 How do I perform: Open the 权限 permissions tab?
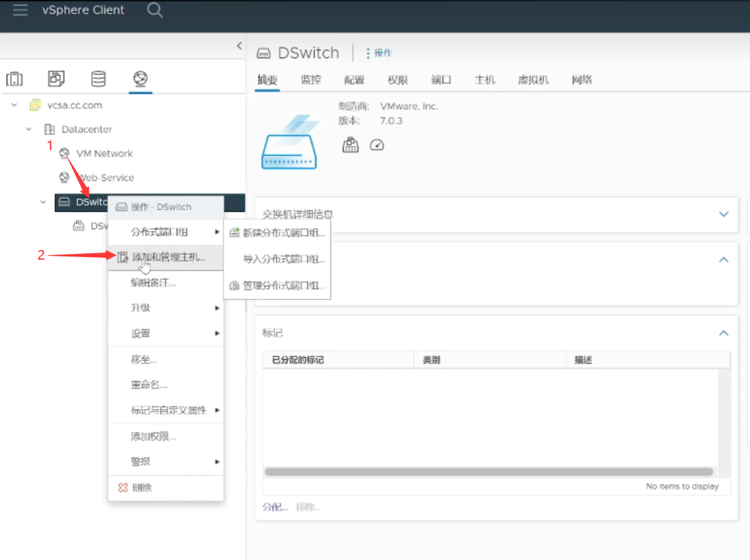click(398, 80)
